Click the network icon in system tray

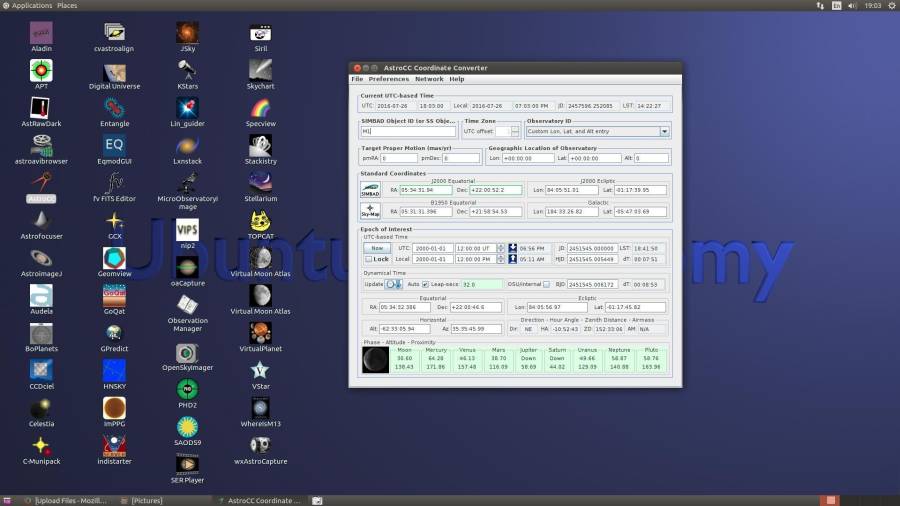click(x=820, y=5)
